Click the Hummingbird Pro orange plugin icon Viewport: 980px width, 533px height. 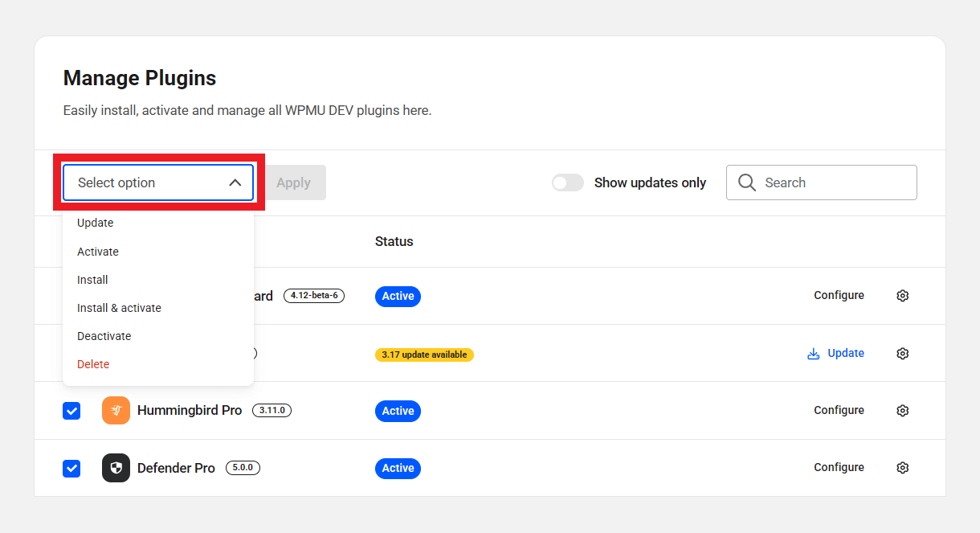click(x=116, y=411)
